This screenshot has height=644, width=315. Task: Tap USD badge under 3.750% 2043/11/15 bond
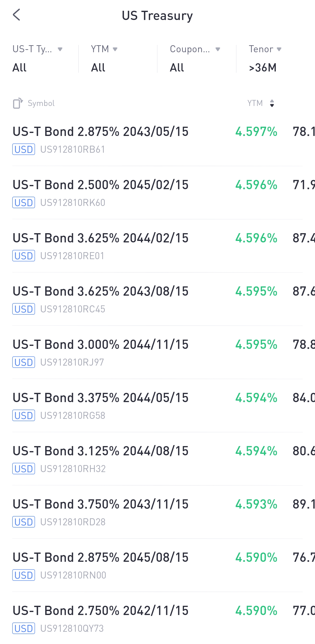23,522
